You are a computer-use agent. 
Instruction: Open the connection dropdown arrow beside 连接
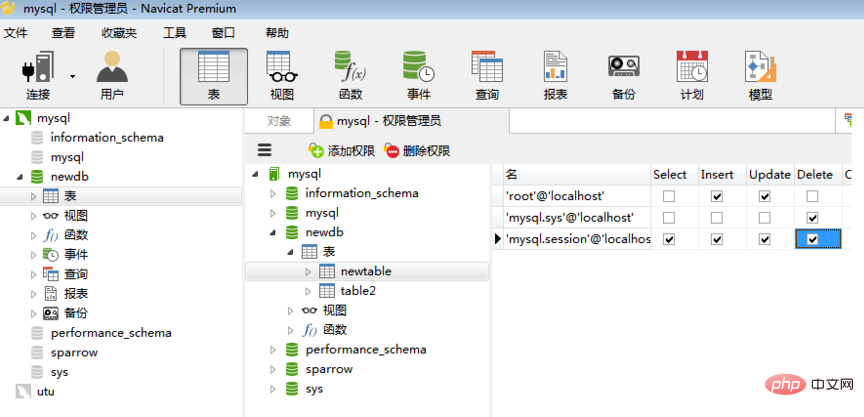point(73,77)
